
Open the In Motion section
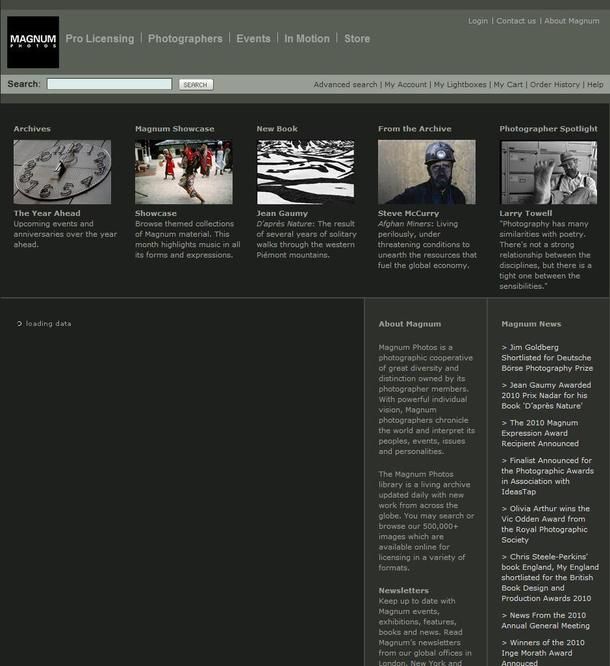point(307,39)
